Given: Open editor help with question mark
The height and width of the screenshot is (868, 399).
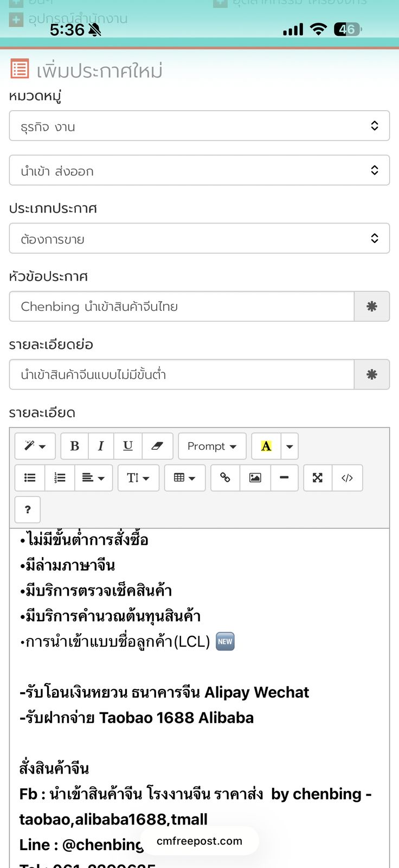Looking at the screenshot, I should 28,509.
